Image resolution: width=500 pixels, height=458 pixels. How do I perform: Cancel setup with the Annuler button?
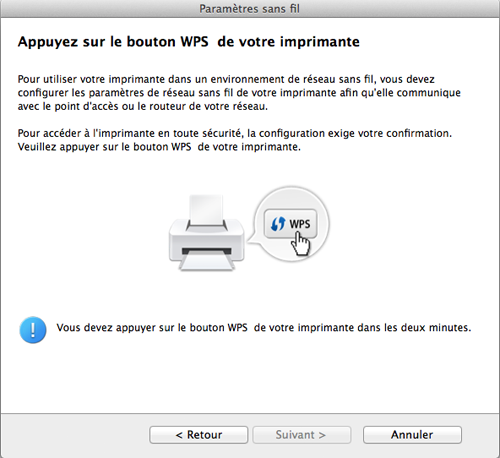[412, 435]
